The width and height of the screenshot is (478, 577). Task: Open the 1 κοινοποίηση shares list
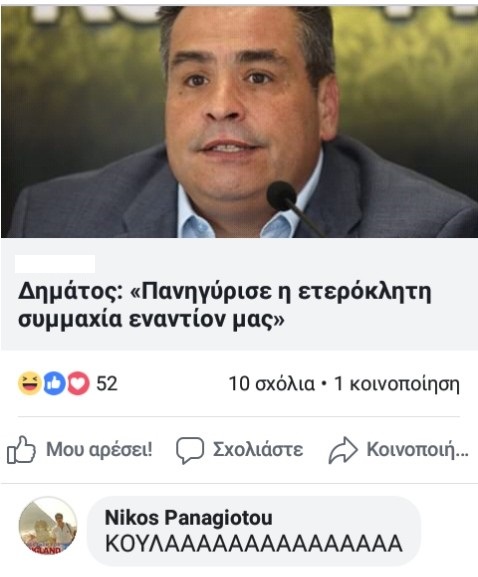(x=396, y=384)
